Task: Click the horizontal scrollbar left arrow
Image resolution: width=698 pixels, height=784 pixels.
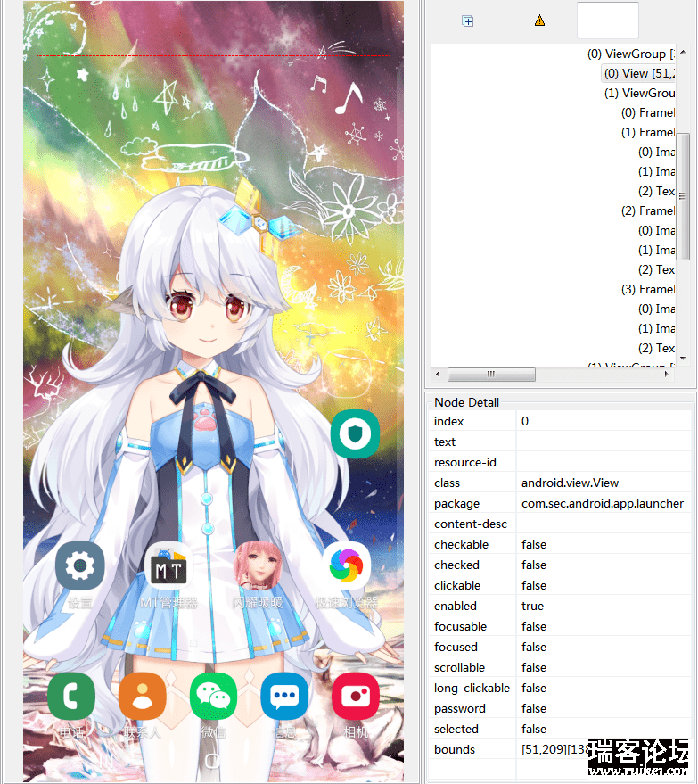Action: (439, 374)
